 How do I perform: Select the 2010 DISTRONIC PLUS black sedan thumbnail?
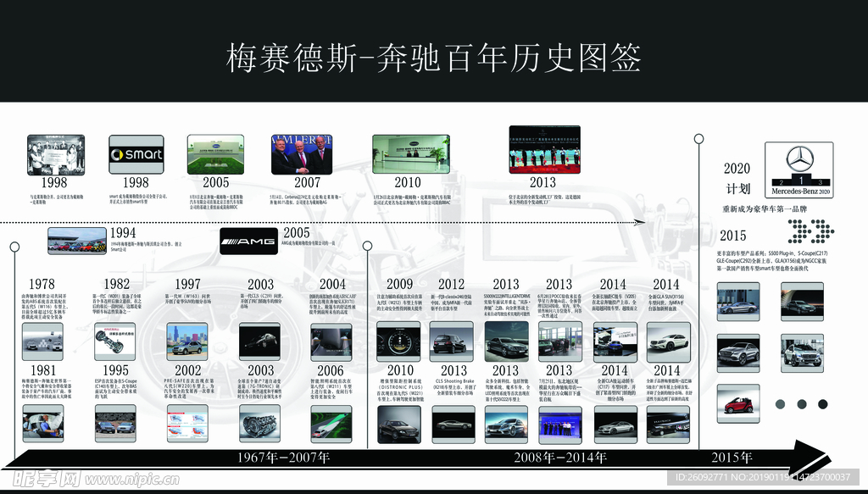(399, 425)
